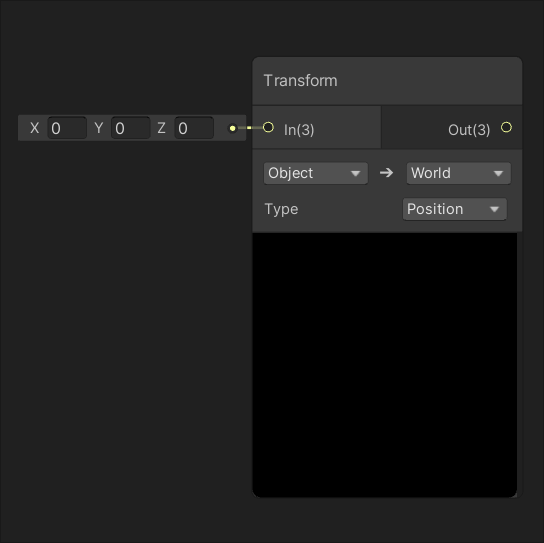This screenshot has height=543, width=544.
Task: Click the World dropdown's triangle arrow
Action: pos(498,173)
